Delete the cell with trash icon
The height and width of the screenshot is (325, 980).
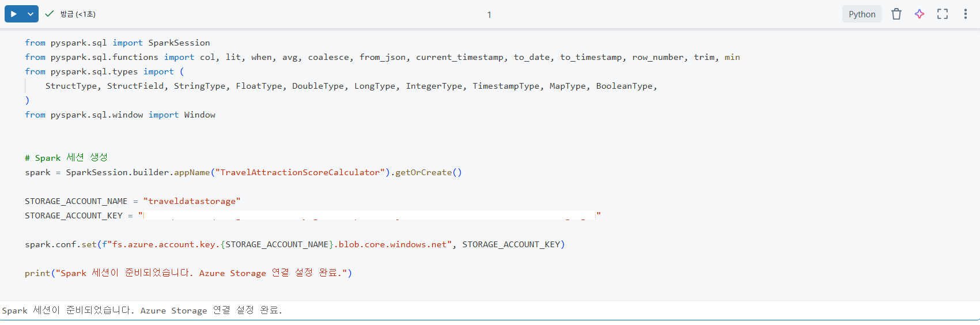[896, 14]
